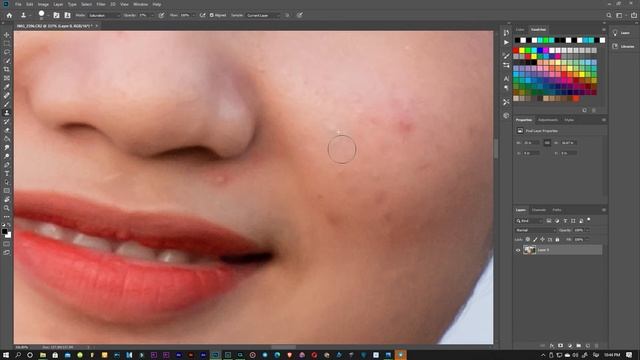The height and width of the screenshot is (360, 640).
Task: Click the width field in the Properties panel
Action: (531, 143)
